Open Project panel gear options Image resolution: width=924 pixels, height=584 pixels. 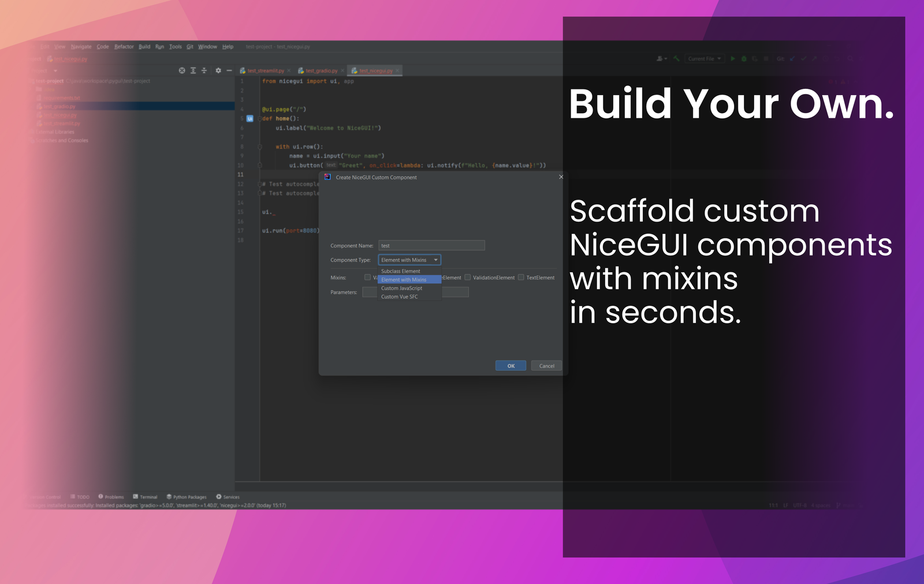tap(218, 70)
